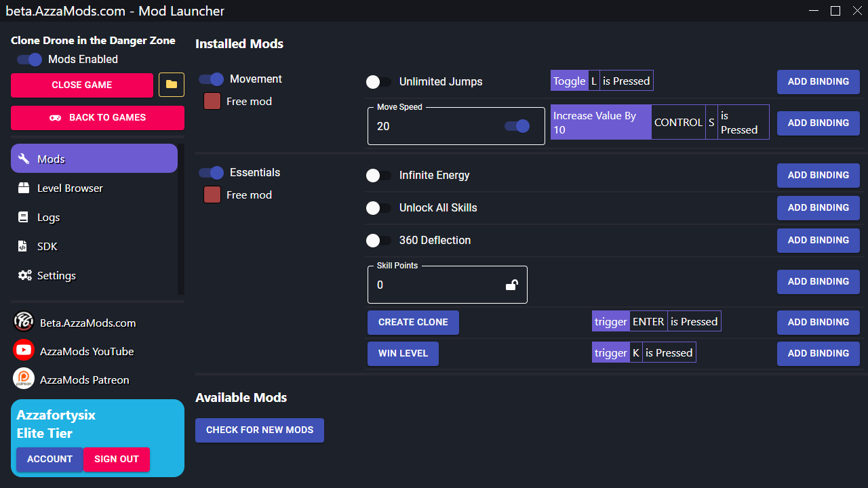Click Increase Value By 10 binding
Screen dimensions: 868x488
(660, 122)
